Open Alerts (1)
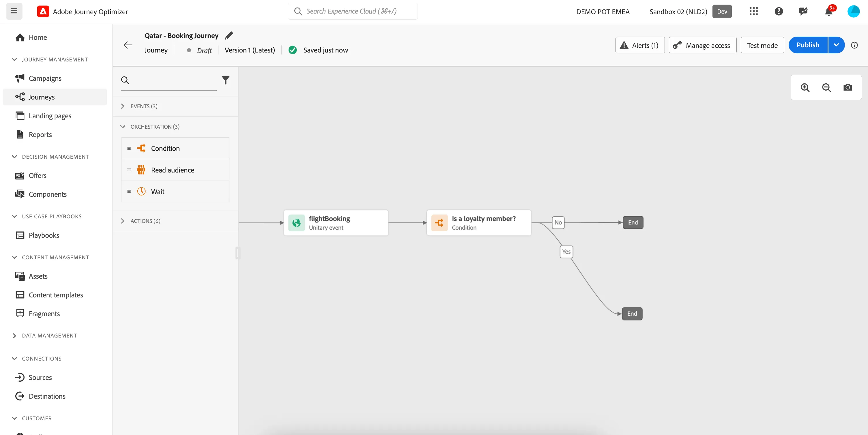This screenshot has height=435, width=868. coord(640,45)
